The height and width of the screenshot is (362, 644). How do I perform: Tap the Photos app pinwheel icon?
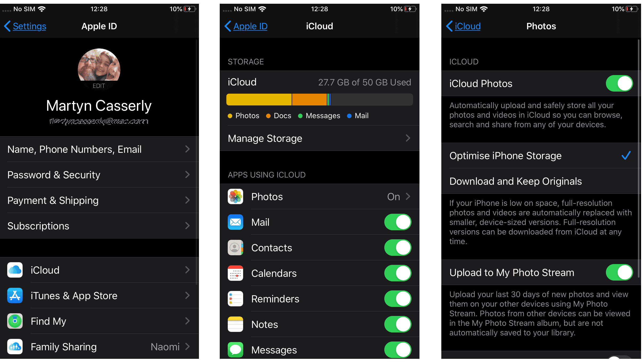pyautogui.click(x=235, y=196)
